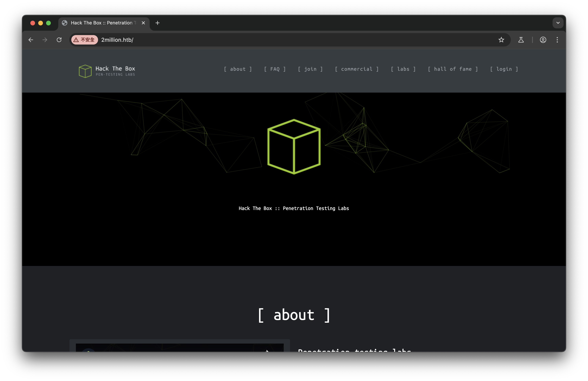Image resolution: width=588 pixels, height=381 pixels.
Task: Open the commercial nav link
Action: [x=357, y=69]
